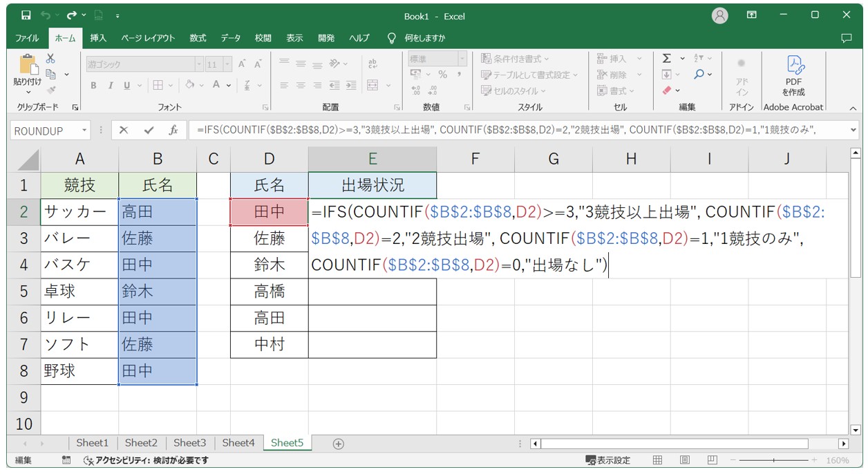Image resolution: width=868 pixels, height=474 pixels.
Task: Save the workbook from the quick access toolbar
Action: pyautogui.click(x=26, y=15)
